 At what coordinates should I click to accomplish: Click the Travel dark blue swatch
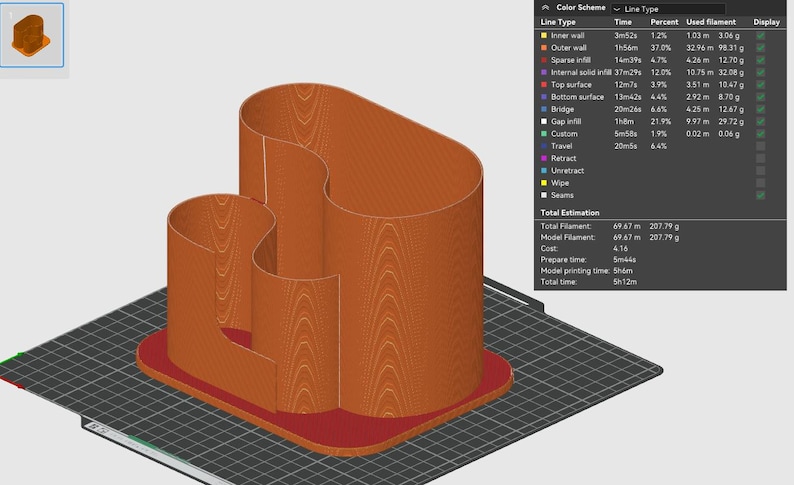544,146
